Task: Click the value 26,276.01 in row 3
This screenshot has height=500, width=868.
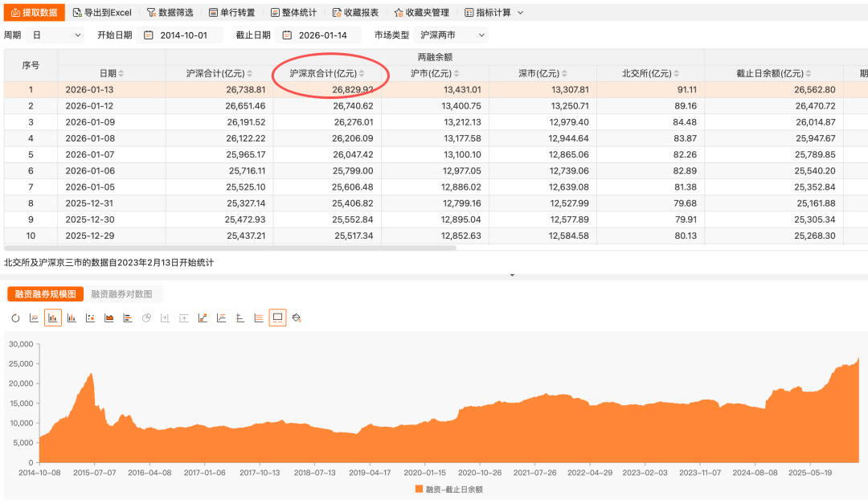Action: pos(354,122)
